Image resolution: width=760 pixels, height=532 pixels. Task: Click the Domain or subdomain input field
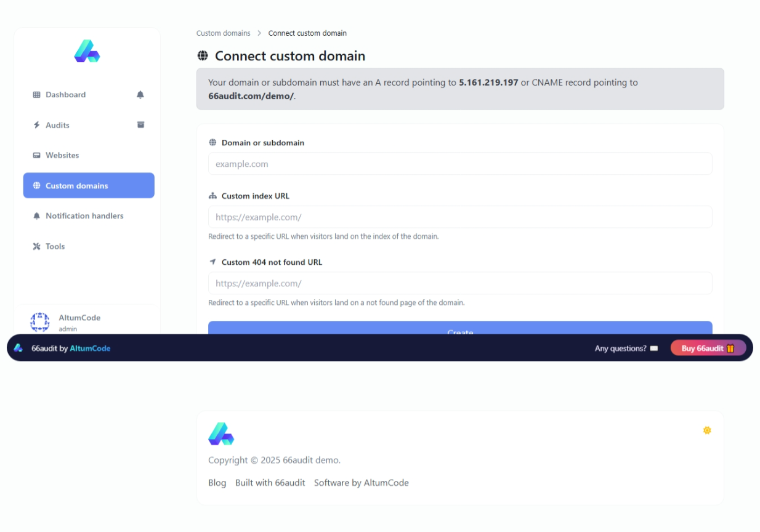pyautogui.click(x=460, y=164)
